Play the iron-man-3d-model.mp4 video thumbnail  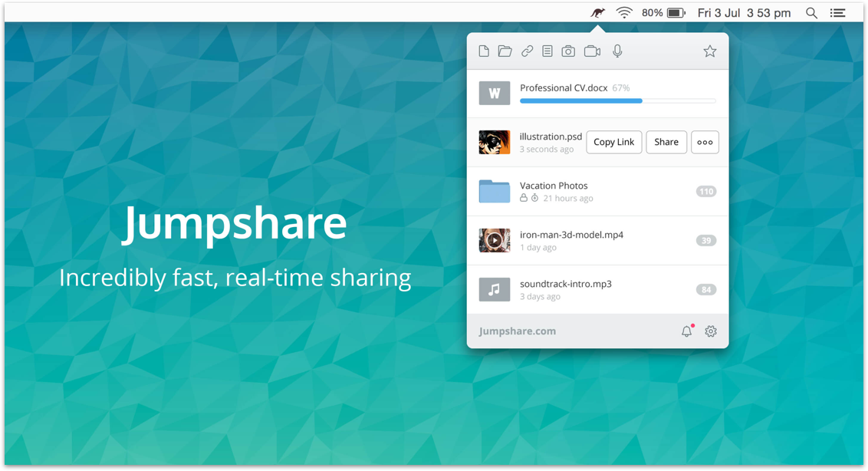click(495, 240)
